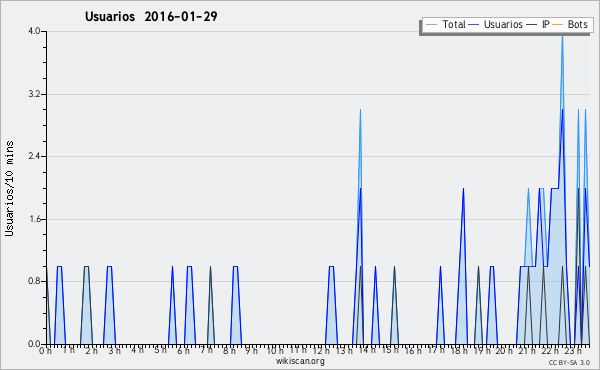The width and height of the screenshot is (600, 370).
Task: Click the CC BY-SA 3.0 license text
Action: point(569,362)
